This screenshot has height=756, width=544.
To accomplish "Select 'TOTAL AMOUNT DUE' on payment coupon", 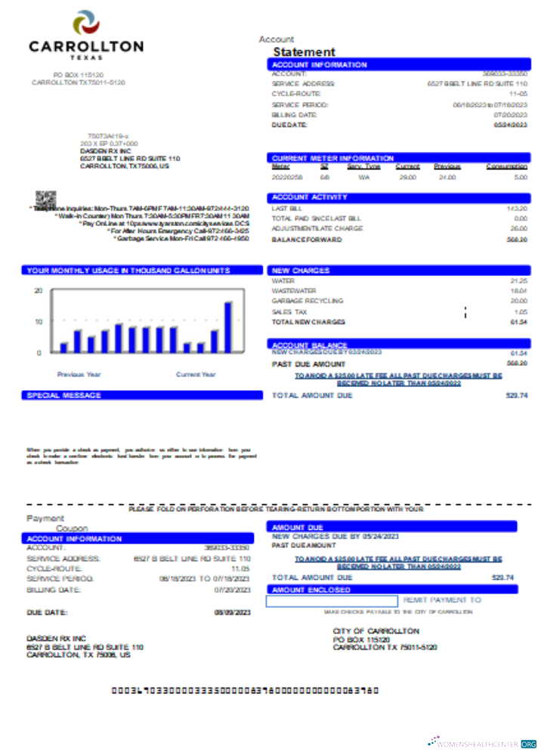I will pos(312,578).
